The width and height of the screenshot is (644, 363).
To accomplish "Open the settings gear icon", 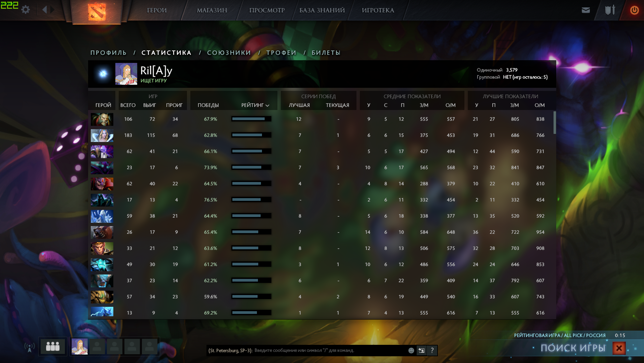I will pos(26,9).
